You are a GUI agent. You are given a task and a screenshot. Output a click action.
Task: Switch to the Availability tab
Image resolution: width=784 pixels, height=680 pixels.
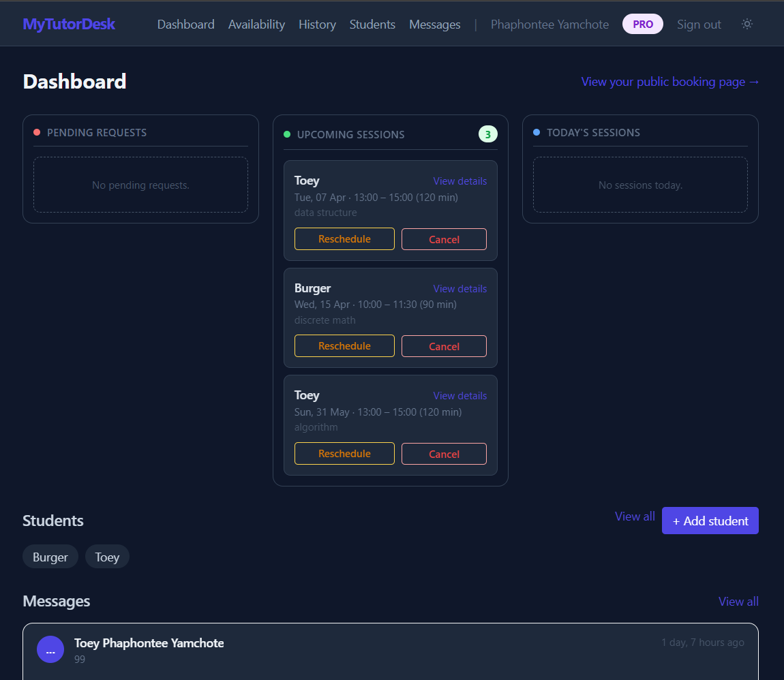pos(256,24)
